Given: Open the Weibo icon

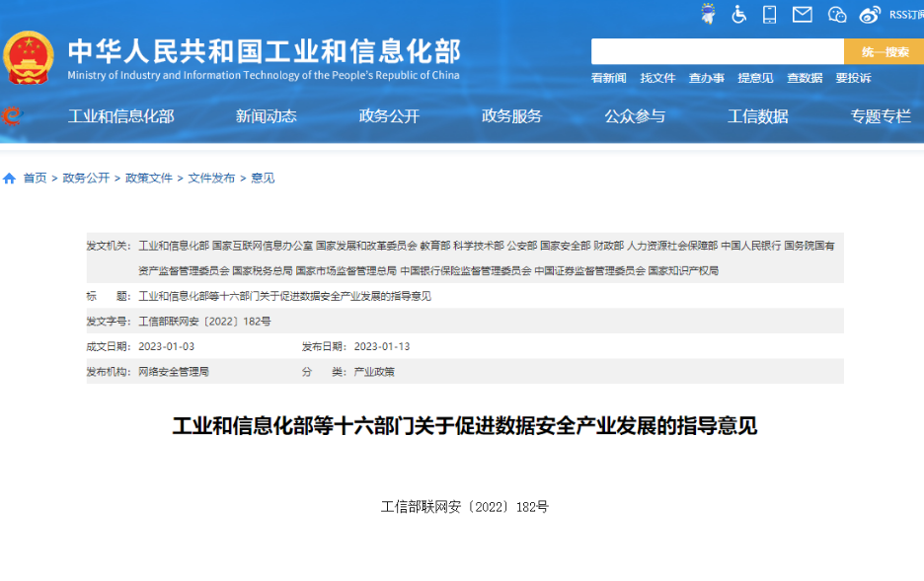Looking at the screenshot, I should 870,14.
